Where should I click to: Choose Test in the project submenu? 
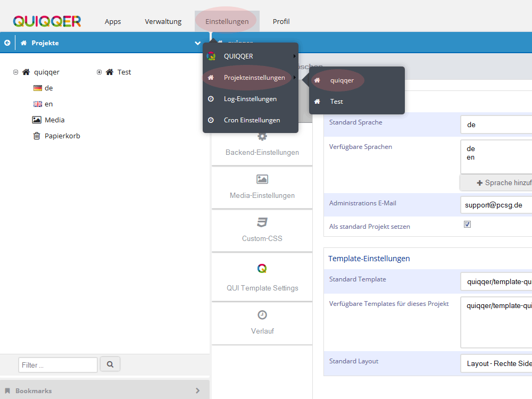click(x=357, y=102)
